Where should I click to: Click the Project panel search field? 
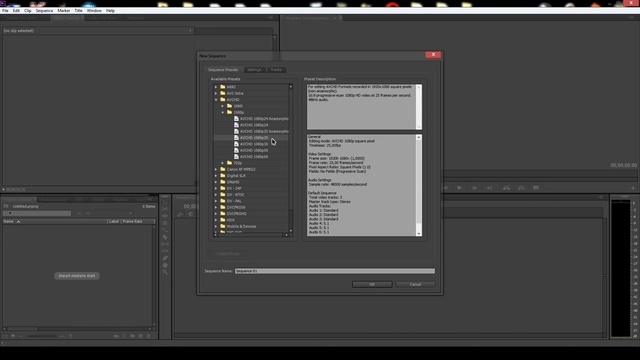(x=37, y=213)
